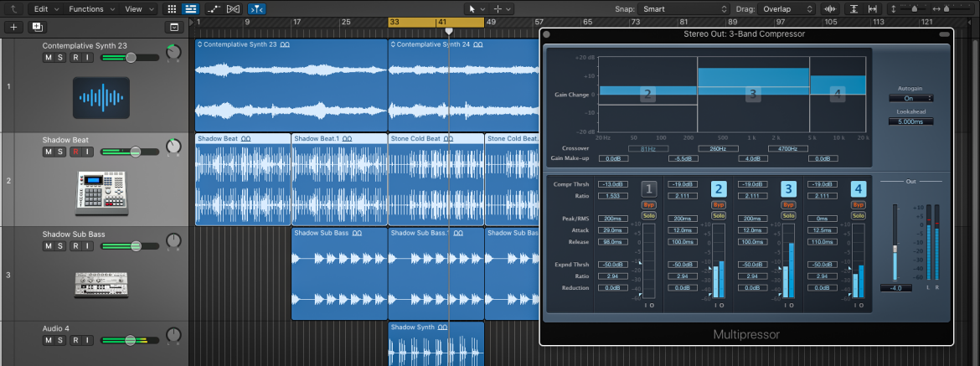Select the list view icon in toolbar
Image resolution: width=980 pixels, height=366 pixels.
tap(191, 9)
